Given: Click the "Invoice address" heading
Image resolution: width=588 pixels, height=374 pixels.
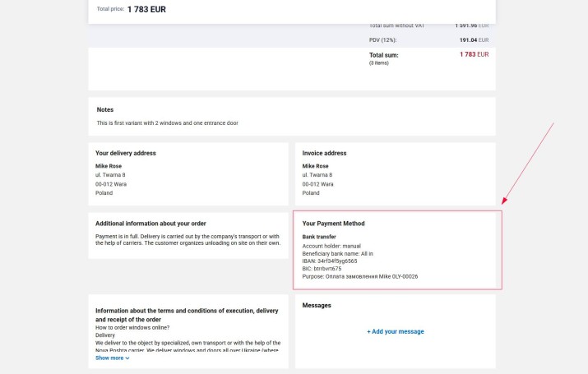Looking at the screenshot, I should (324, 153).
